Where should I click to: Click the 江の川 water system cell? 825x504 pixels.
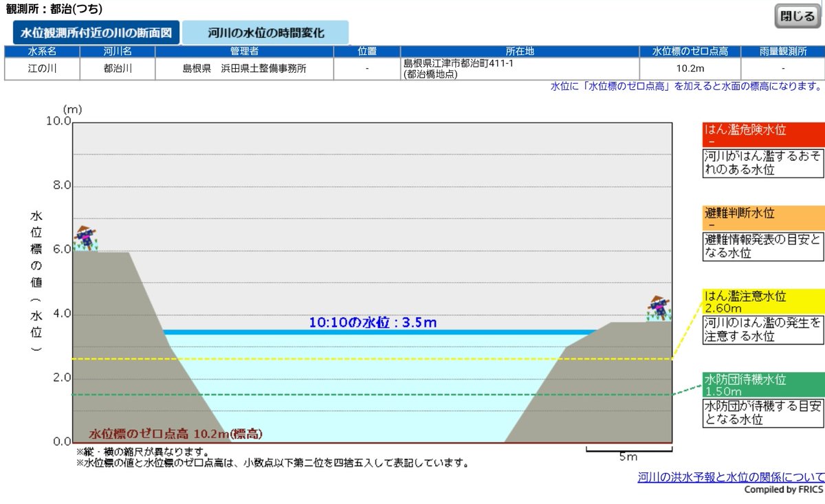(43, 69)
